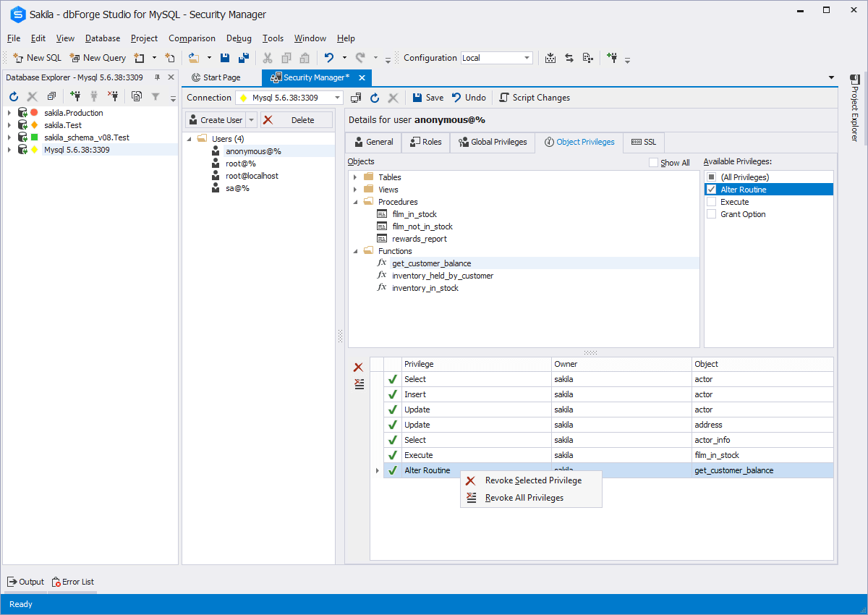Click the Undo arrow icon in main toolbar

[x=329, y=58]
